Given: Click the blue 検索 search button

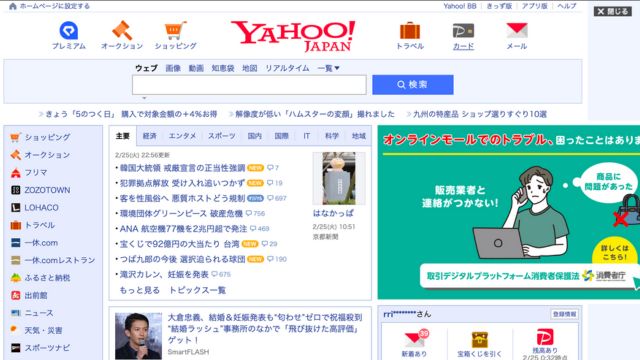Looking at the screenshot, I should pyautogui.click(x=413, y=84).
